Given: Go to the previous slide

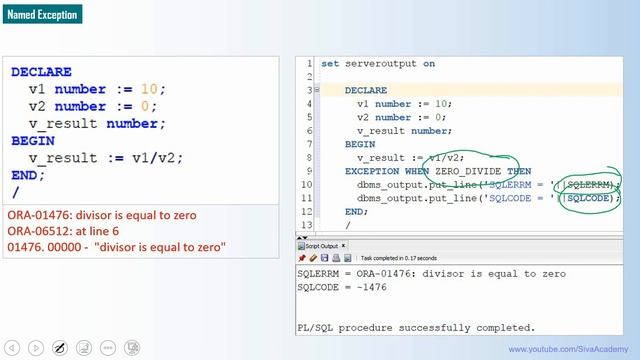Looking at the screenshot, I should (12, 348).
